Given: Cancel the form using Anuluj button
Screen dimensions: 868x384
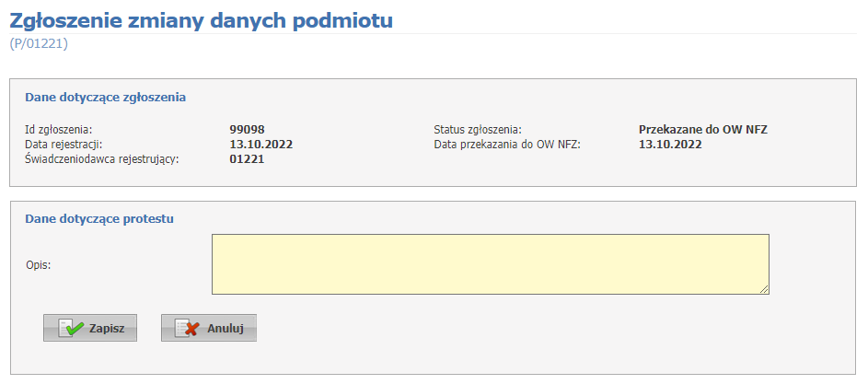Looking at the screenshot, I should click(209, 328).
